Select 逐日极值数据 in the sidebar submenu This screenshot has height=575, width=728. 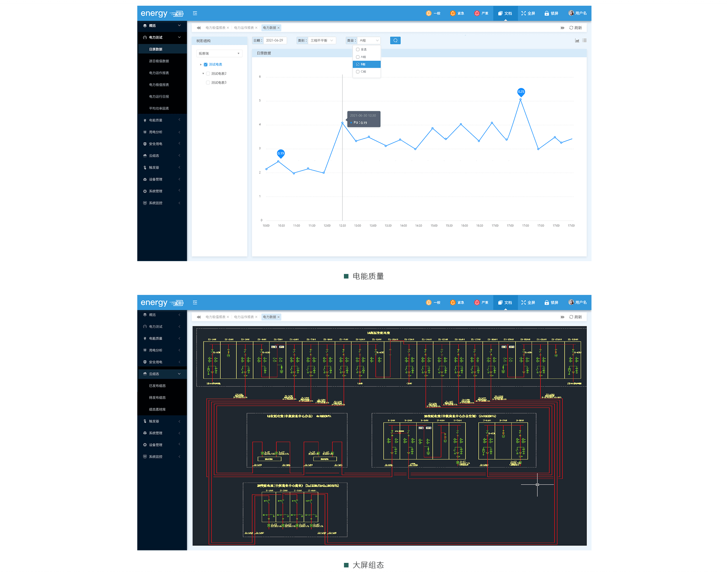(159, 61)
